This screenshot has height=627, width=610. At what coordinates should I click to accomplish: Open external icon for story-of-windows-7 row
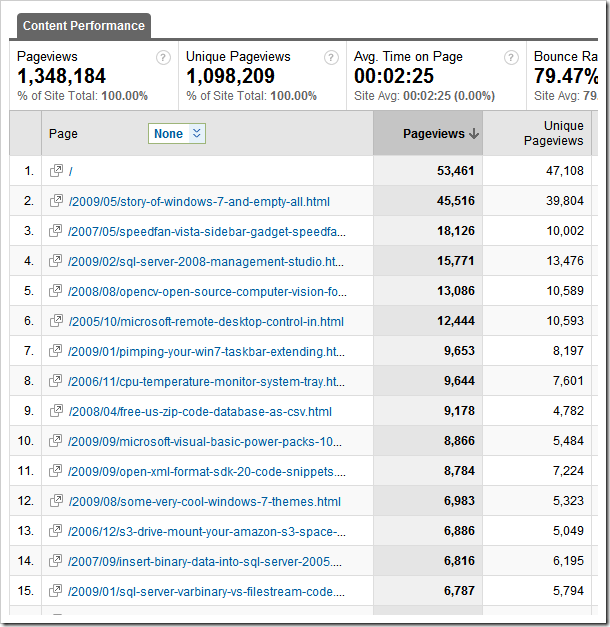57,201
